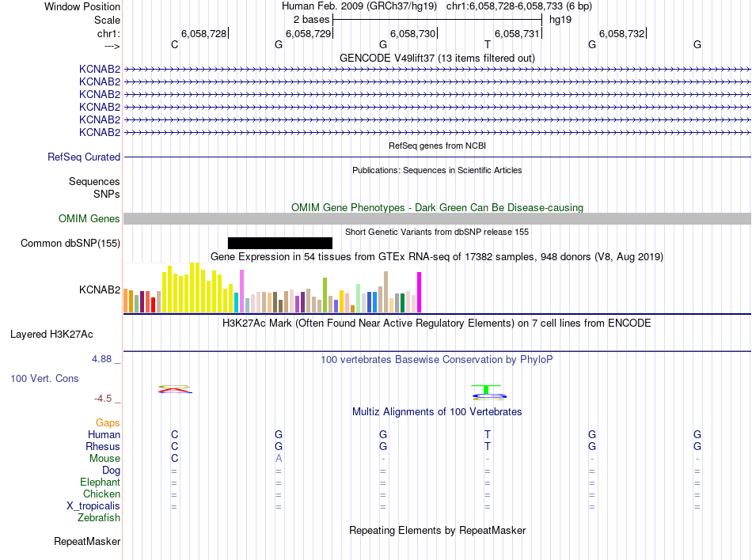Open Short Genetic Variants from dbSNP title
Image resolution: width=752 pixels, height=560 pixels.
tap(437, 232)
